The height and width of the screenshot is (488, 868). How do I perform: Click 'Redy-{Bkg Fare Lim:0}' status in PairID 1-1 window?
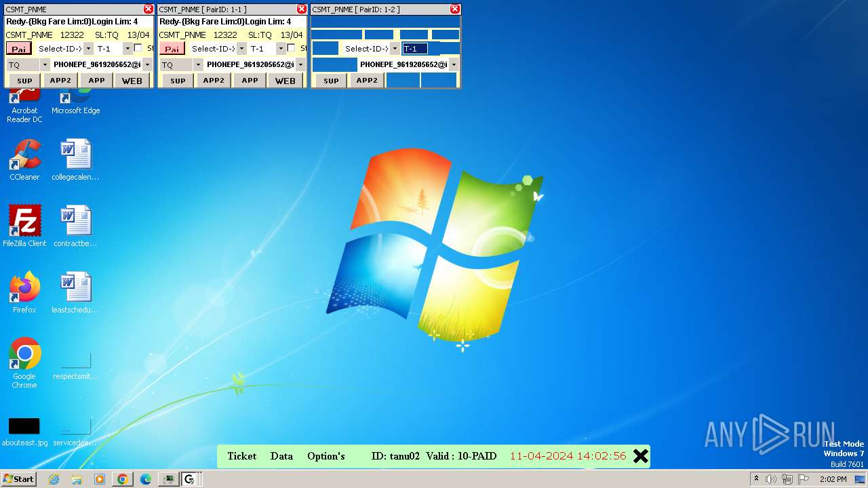point(201,22)
